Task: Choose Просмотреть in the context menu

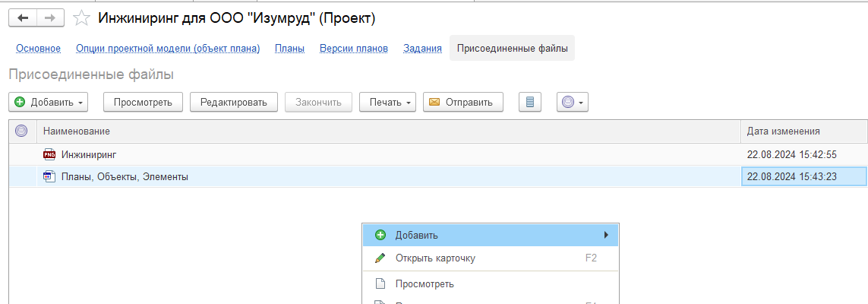Action: (425, 284)
